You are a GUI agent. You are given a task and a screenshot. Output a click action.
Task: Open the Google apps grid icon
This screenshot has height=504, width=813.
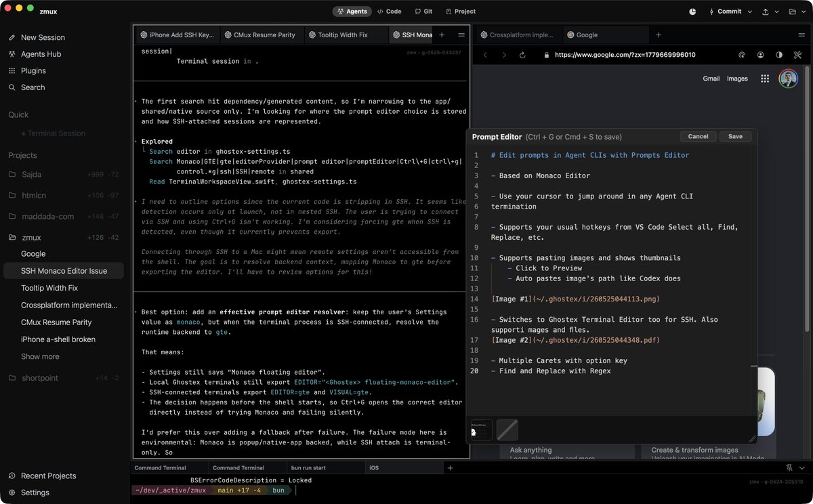[x=765, y=79]
